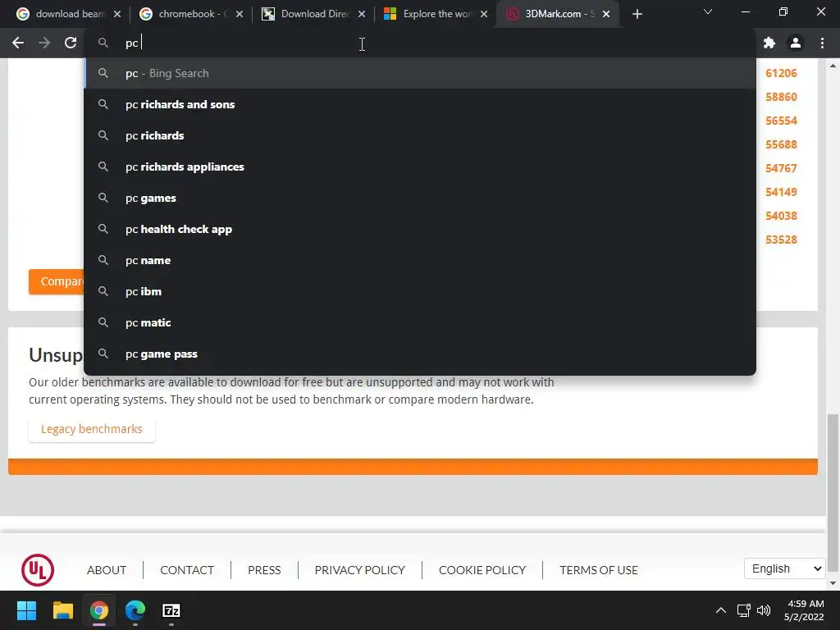Click the score 61206
Viewport: 840px width, 630px height.
coord(781,73)
